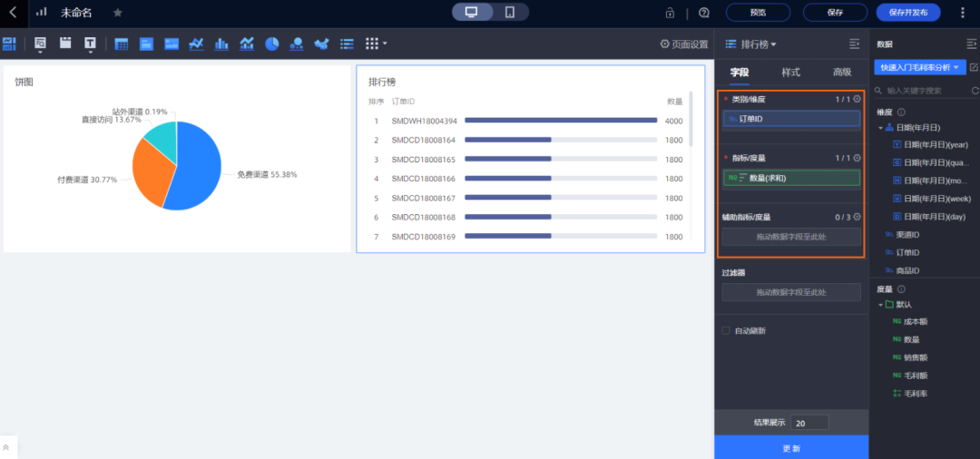The width and height of the screenshot is (980, 459).
Task: Select the 日期(年月日)(day) field
Action: click(x=929, y=217)
